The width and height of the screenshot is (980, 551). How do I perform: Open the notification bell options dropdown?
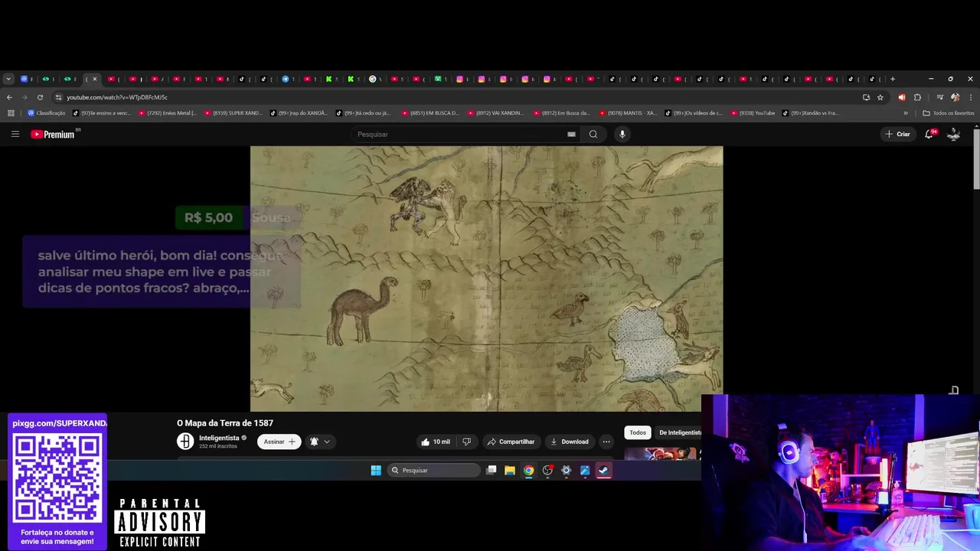[x=319, y=442]
